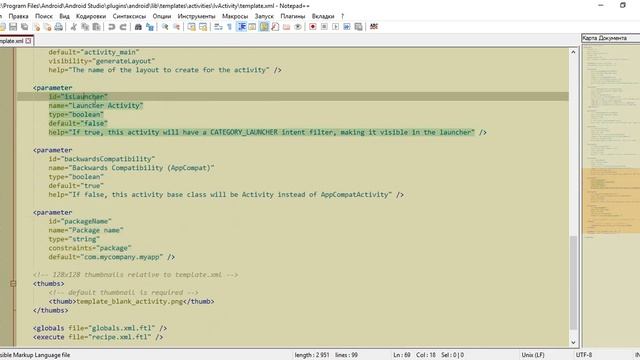Open the Вид menu

64,16
